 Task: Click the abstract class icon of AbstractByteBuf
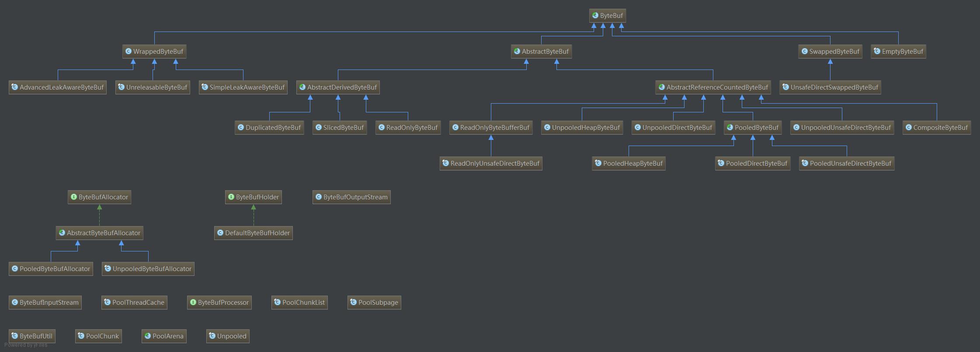pyautogui.click(x=517, y=51)
